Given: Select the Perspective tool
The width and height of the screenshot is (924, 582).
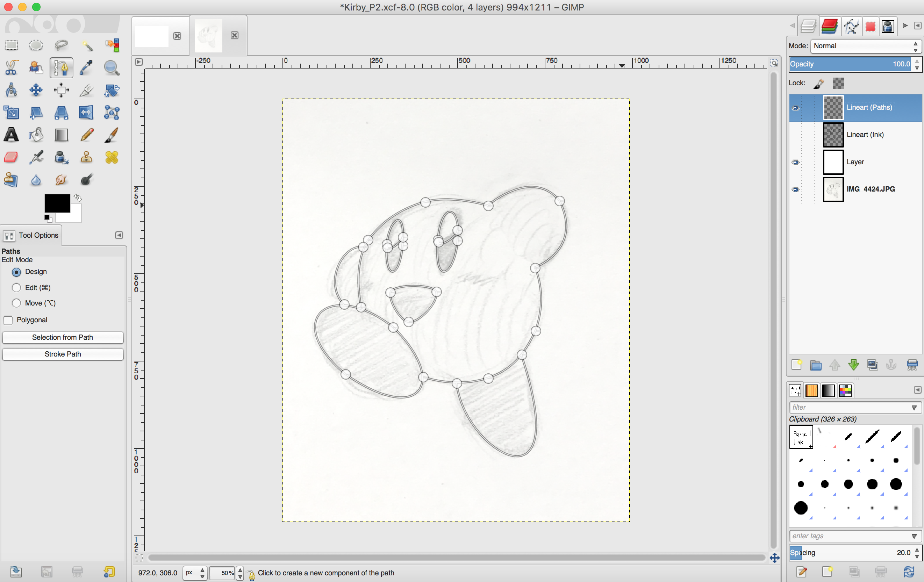Looking at the screenshot, I should coord(61,113).
